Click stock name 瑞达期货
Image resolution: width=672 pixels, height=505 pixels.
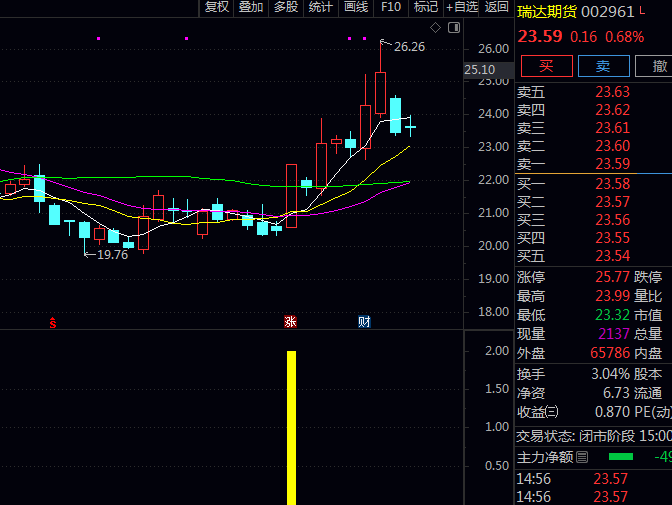547,12
